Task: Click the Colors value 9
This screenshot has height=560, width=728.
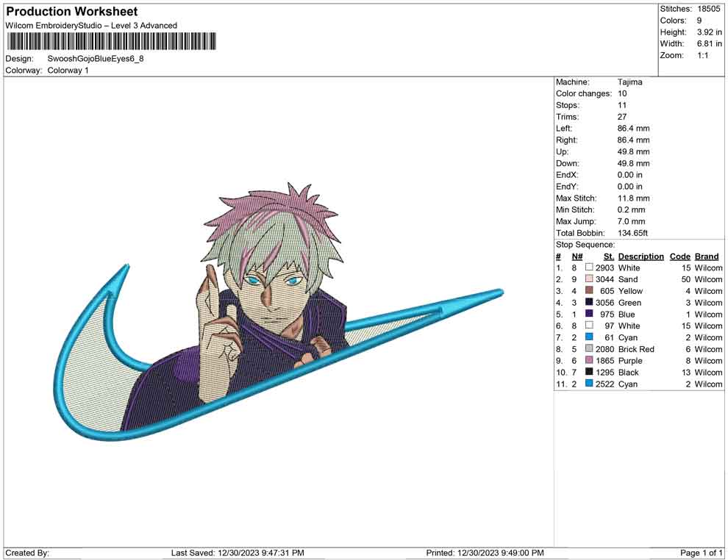Action: (699, 21)
